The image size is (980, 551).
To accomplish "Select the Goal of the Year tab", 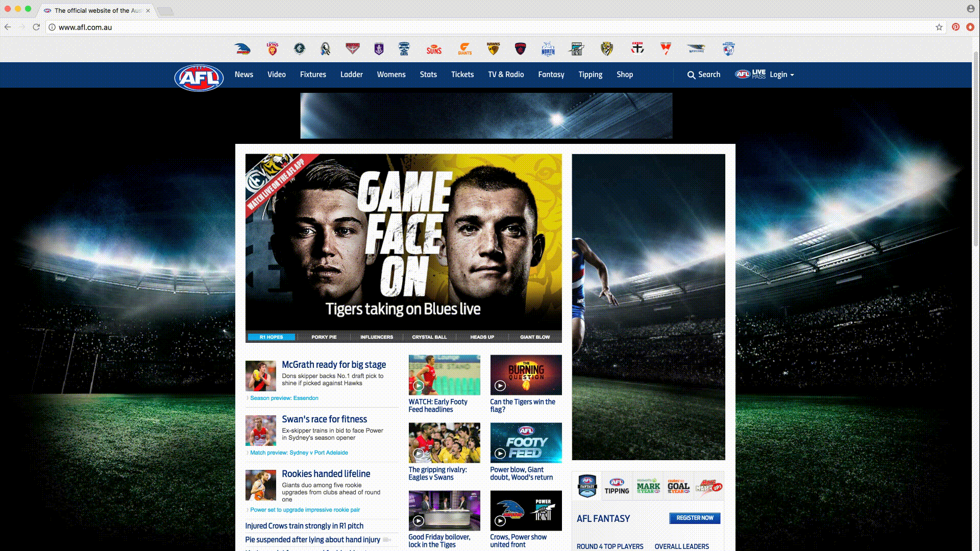I will point(679,486).
